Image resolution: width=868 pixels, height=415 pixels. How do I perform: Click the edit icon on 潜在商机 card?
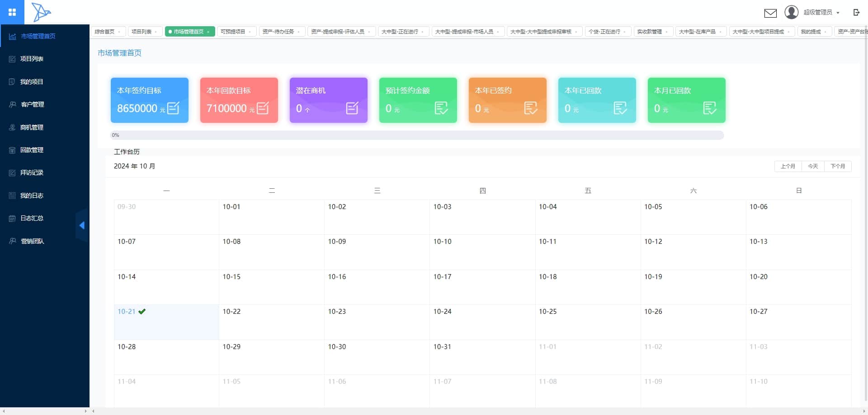(352, 108)
